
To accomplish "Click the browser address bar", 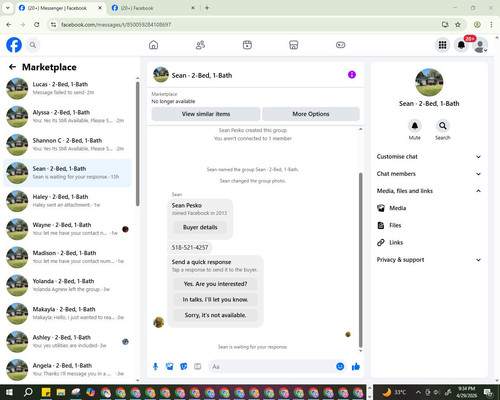I will pyautogui.click(x=247, y=24).
